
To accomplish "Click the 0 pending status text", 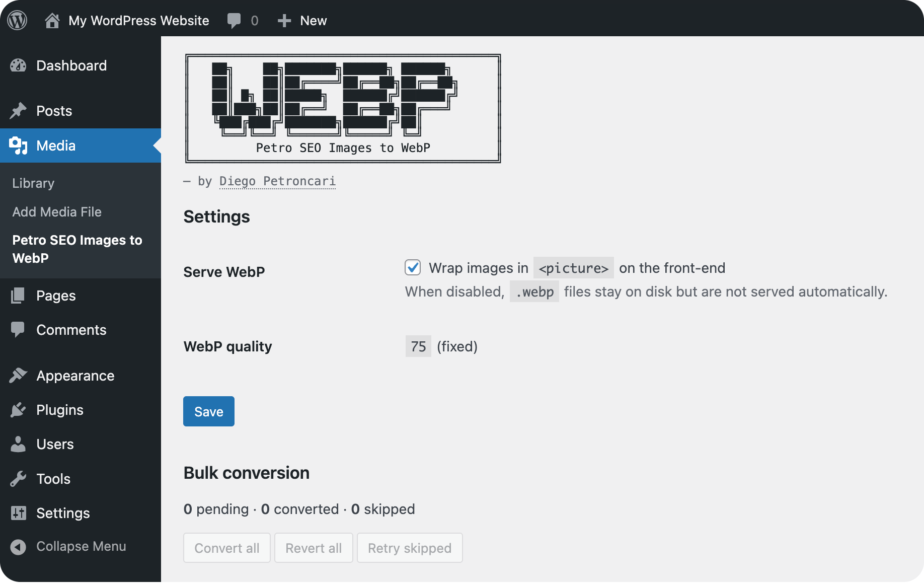I will [x=216, y=509].
